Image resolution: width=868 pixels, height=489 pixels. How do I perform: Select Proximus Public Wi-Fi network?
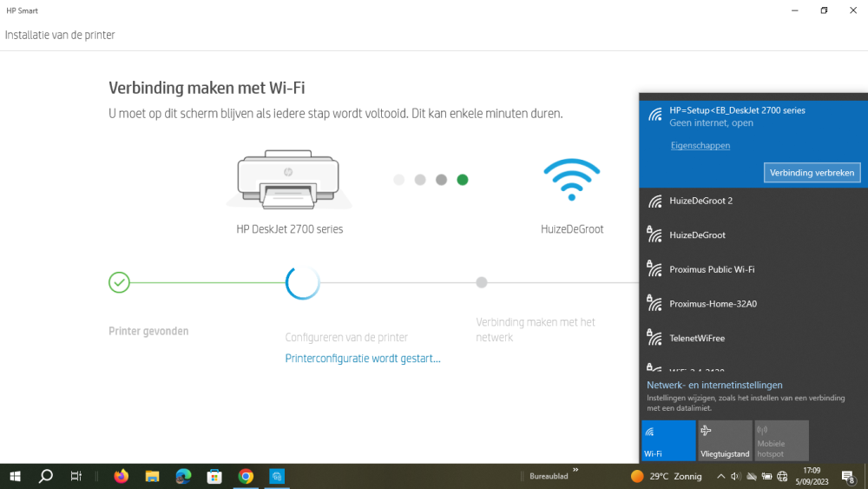753,270
